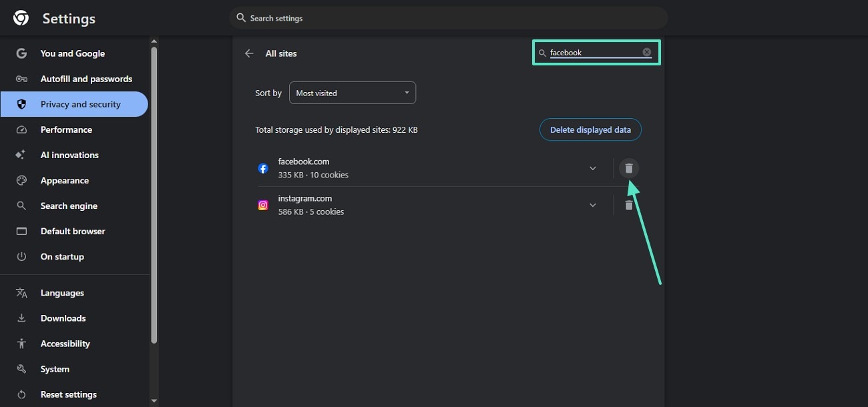Click the instagram.com favicon

(x=263, y=206)
